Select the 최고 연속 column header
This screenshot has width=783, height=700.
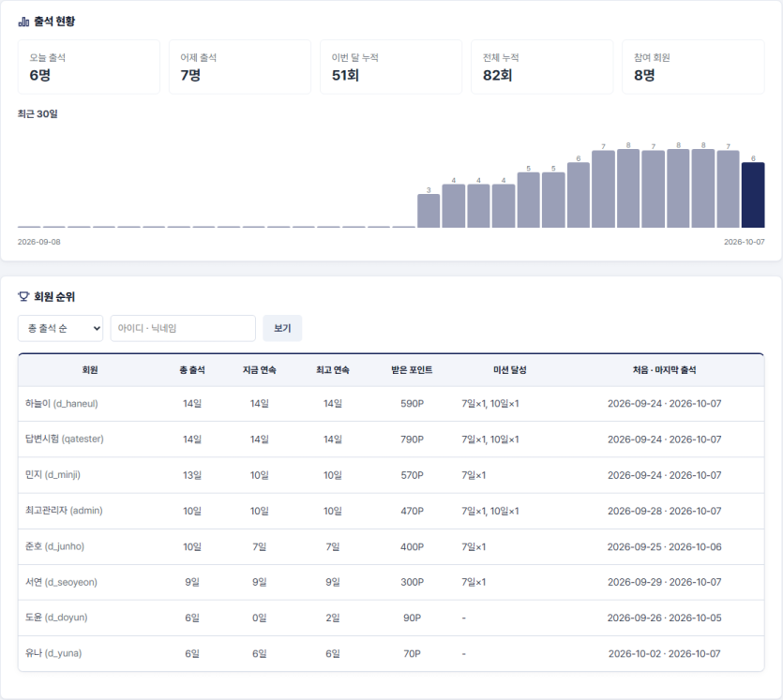[333, 370]
